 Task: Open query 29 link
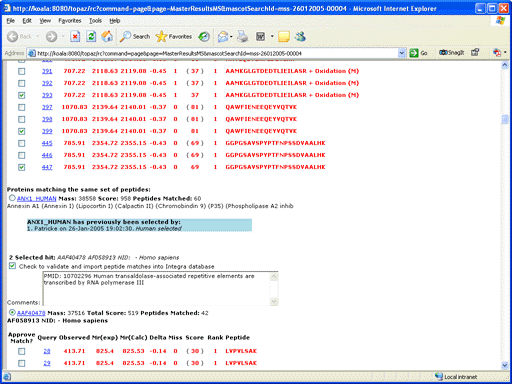pos(47,363)
